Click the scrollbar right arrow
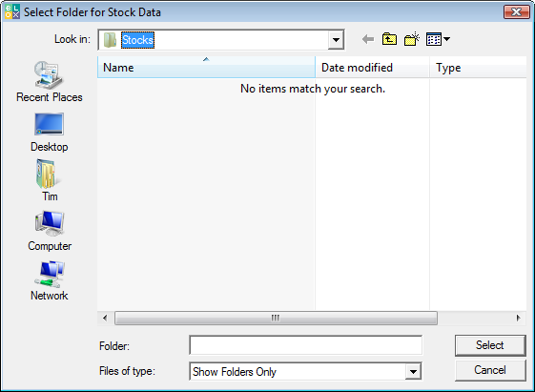This screenshot has width=535, height=392. click(x=518, y=318)
